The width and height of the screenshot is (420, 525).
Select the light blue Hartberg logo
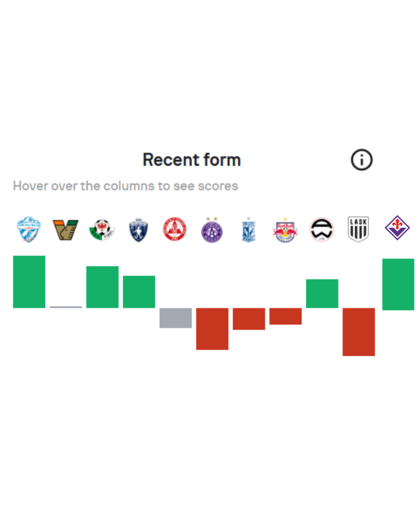click(29, 229)
